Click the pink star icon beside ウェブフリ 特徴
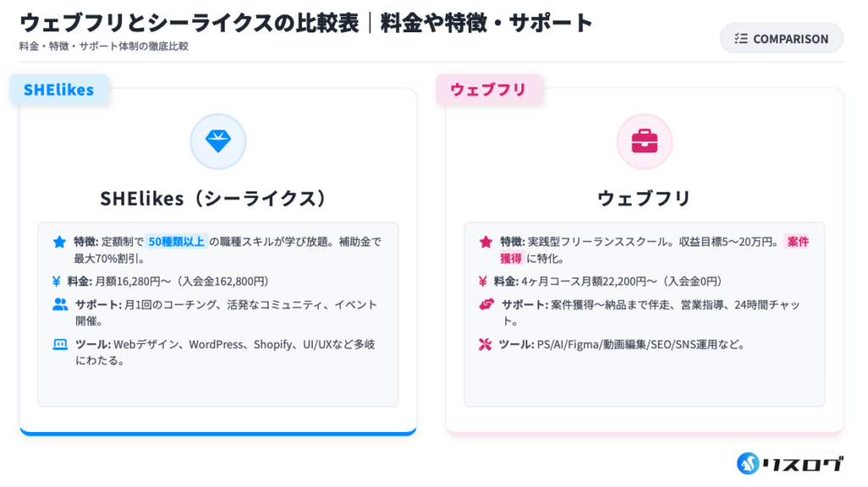The height and width of the screenshot is (487, 868). [486, 241]
